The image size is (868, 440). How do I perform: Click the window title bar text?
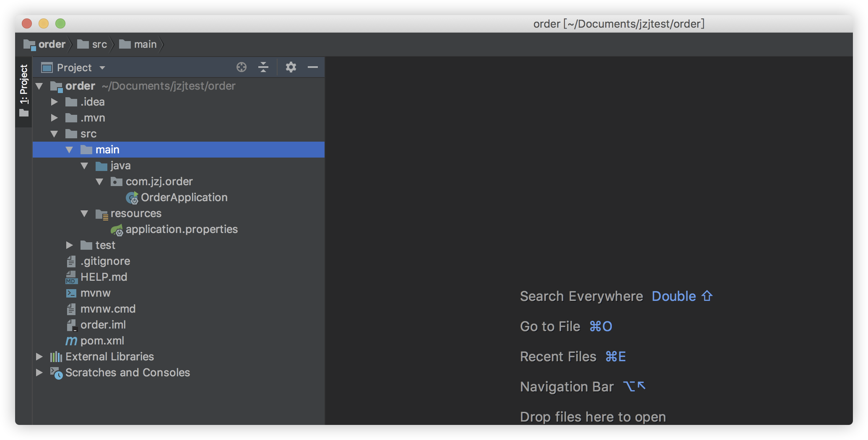(619, 24)
